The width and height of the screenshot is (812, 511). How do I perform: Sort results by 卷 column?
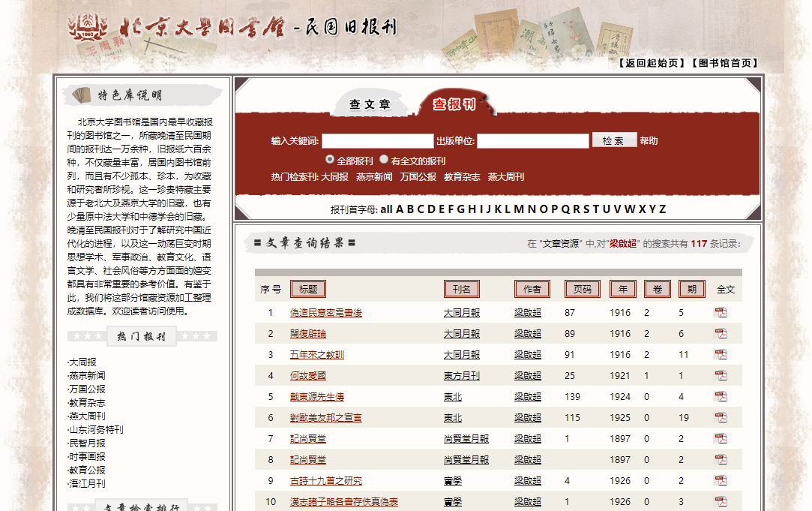pyautogui.click(x=657, y=289)
